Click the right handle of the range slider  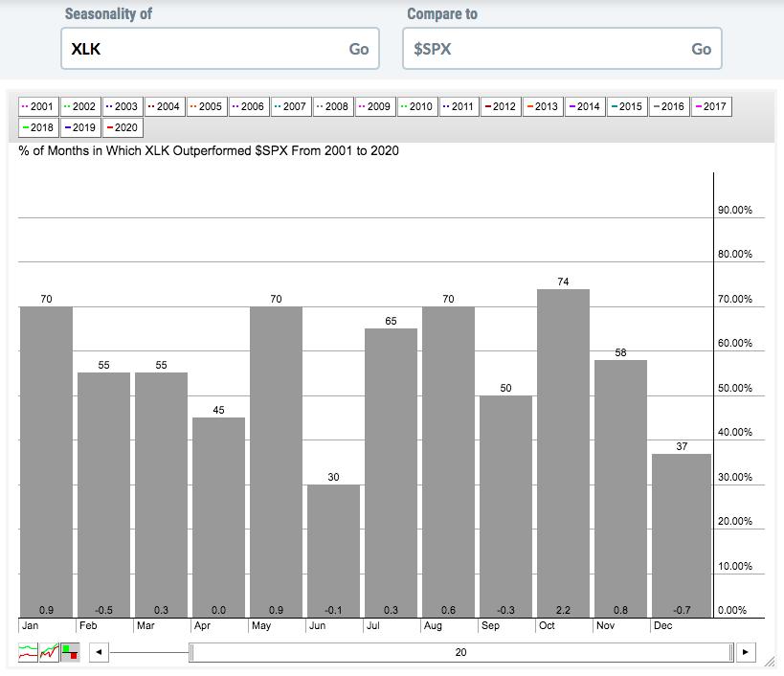(x=731, y=652)
